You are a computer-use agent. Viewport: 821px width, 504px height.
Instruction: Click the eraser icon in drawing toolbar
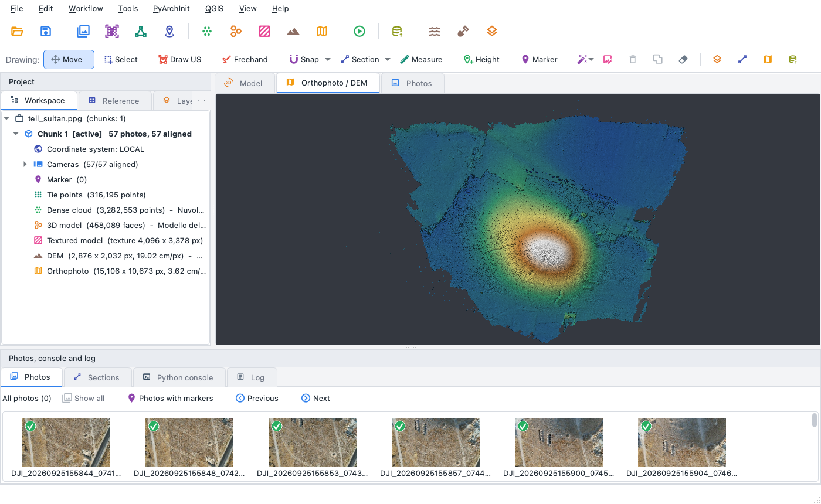click(x=683, y=59)
